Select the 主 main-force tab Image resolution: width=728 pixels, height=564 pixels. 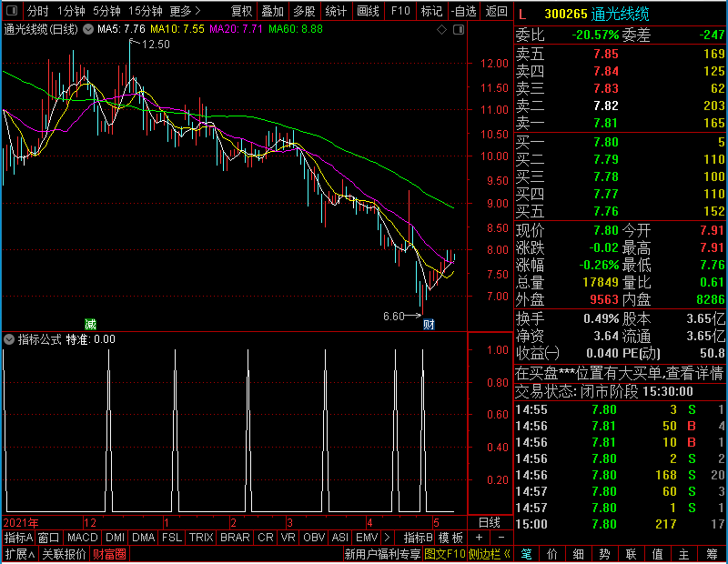[x=683, y=554]
